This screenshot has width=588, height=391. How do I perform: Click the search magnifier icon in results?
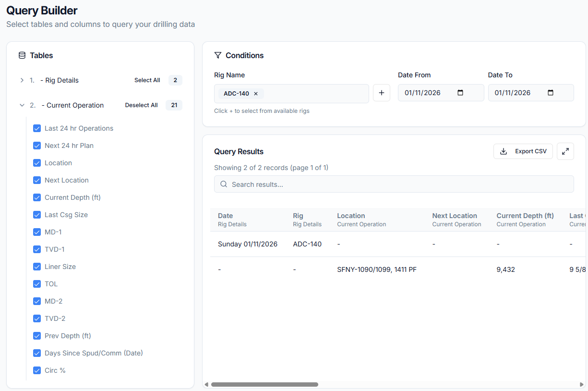(x=224, y=184)
